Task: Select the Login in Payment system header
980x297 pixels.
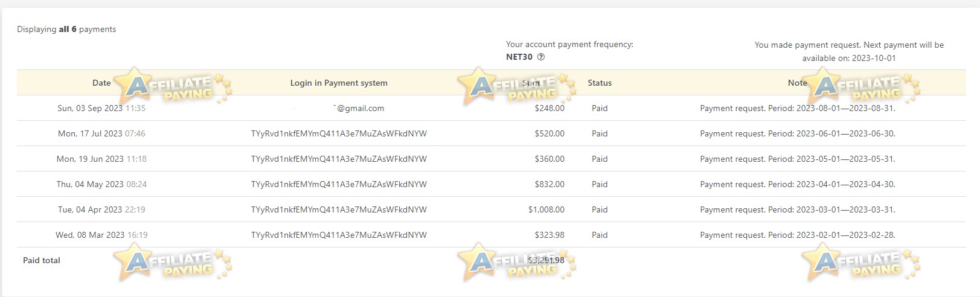Action: 339,83
